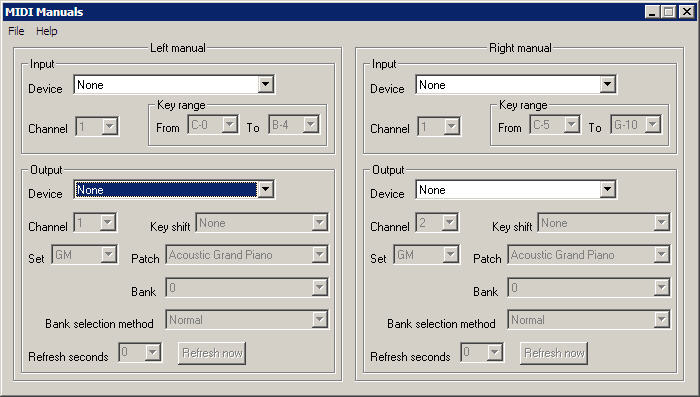
Task: Minimize the MIDI Manuals window
Action: point(653,12)
